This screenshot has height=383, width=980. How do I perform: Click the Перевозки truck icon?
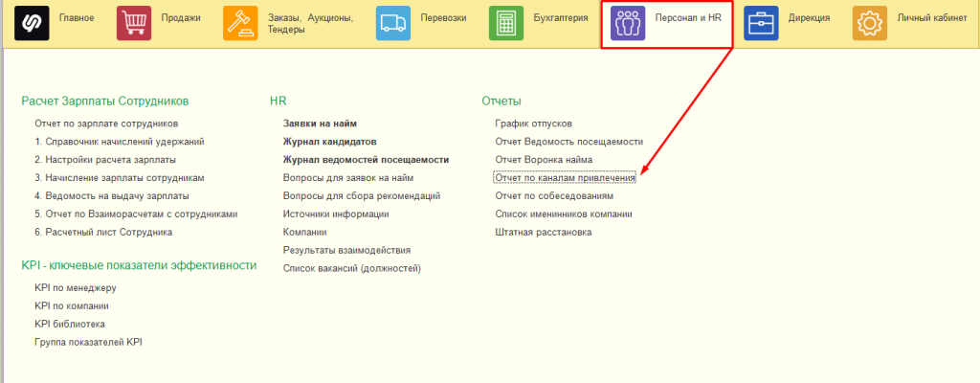pyautogui.click(x=393, y=23)
